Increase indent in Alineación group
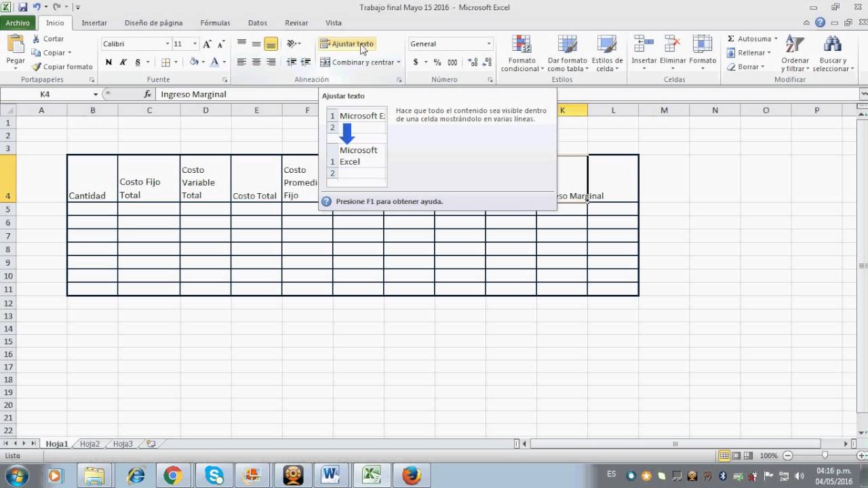Screen dimensions: 868x488 point(306,62)
